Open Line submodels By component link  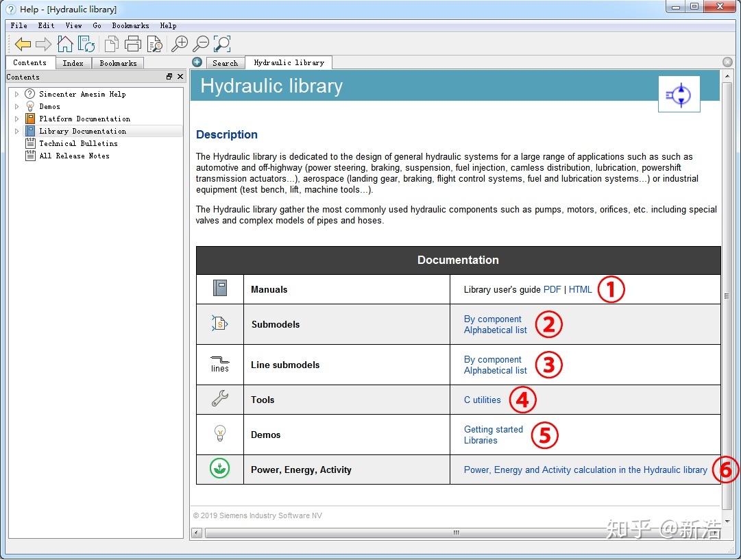(x=492, y=360)
